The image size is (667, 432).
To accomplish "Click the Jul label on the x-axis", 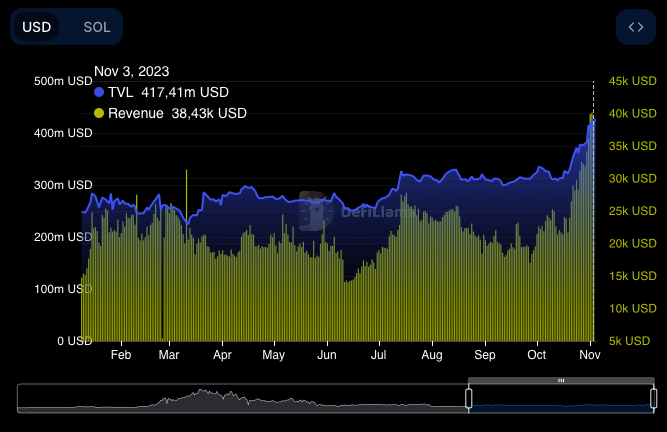I will (x=379, y=355).
